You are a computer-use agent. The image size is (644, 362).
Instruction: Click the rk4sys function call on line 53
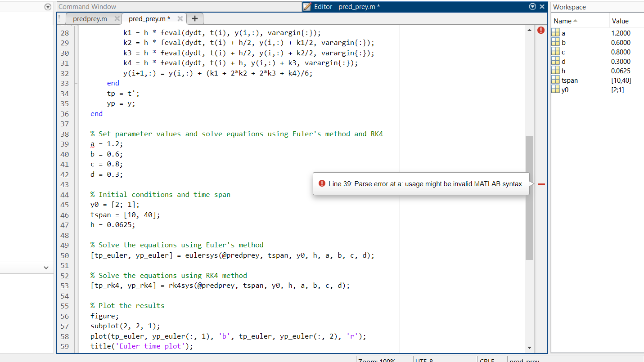[220, 286]
